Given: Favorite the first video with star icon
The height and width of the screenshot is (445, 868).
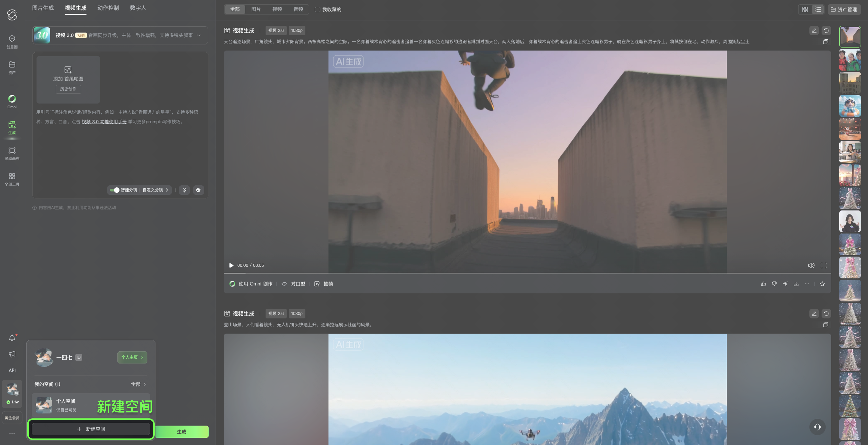Looking at the screenshot, I should point(822,284).
